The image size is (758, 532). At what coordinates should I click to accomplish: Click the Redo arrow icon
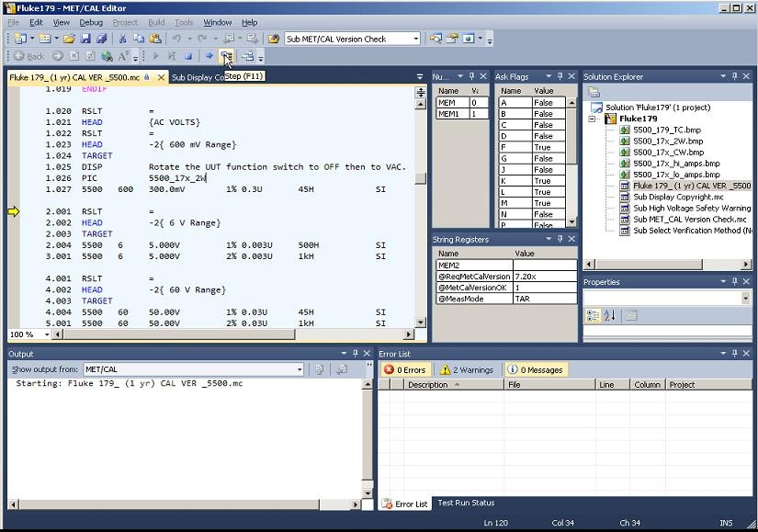[202, 39]
